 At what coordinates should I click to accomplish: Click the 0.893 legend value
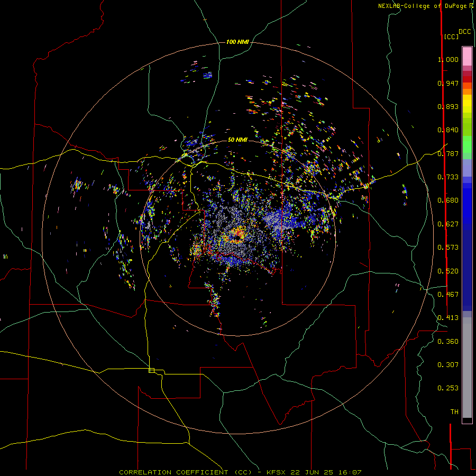click(448, 106)
